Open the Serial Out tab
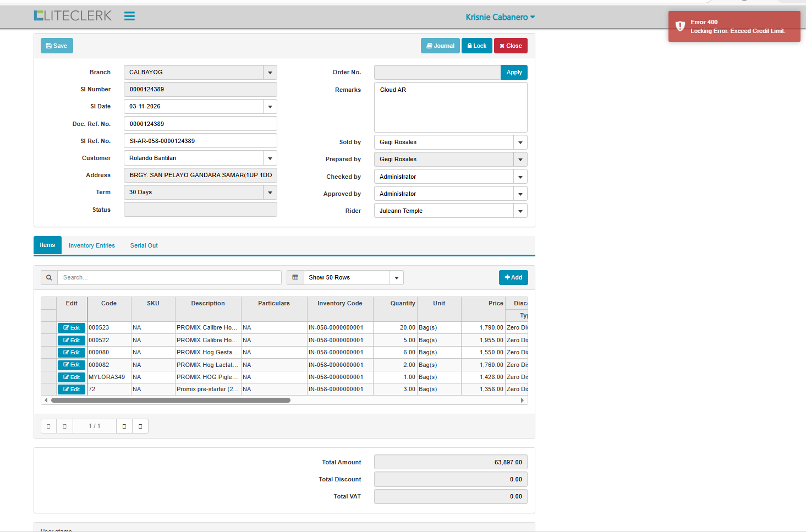806x532 pixels. pyautogui.click(x=144, y=246)
